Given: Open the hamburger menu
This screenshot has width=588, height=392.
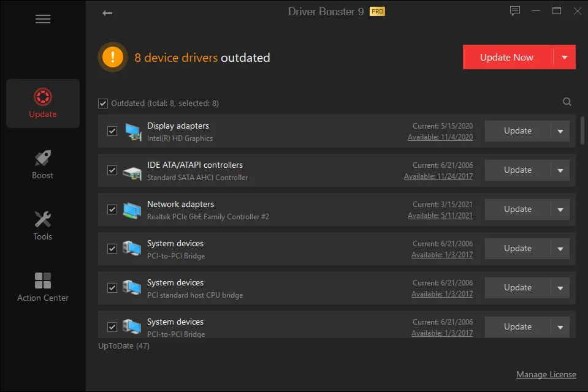Looking at the screenshot, I should (42, 19).
